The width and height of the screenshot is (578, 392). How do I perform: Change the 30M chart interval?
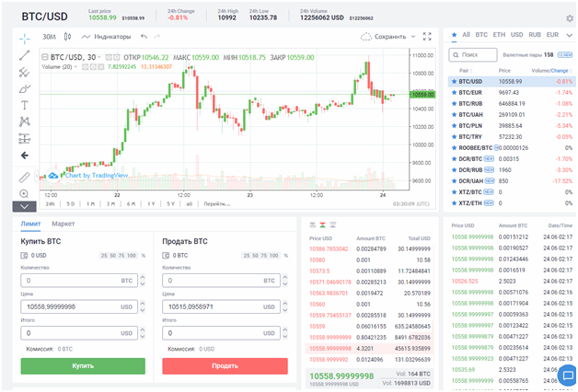(49, 37)
